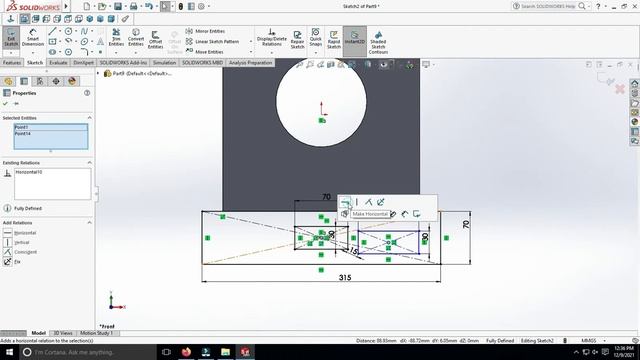Open the SOLIDWORKS Add-Ins tab

(123, 63)
